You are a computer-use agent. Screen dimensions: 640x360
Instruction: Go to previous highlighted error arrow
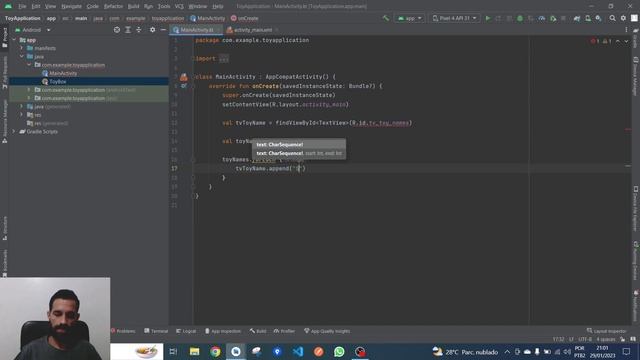point(618,41)
